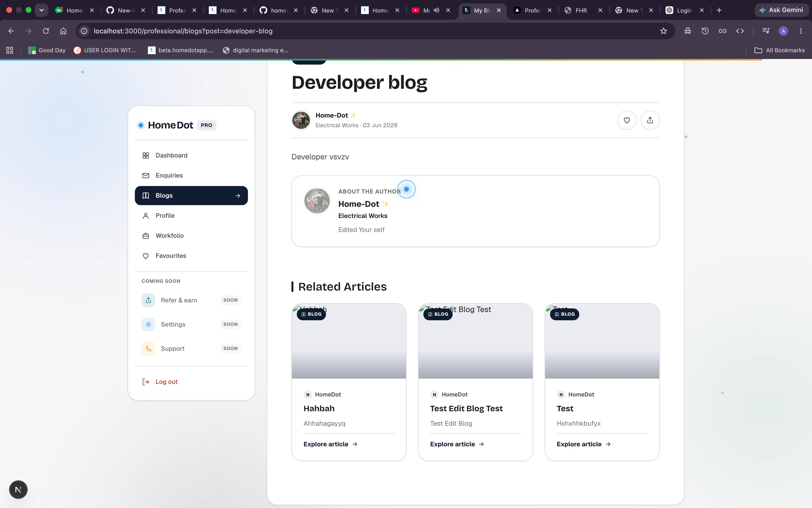This screenshot has height=508, width=812.
Task: Switch to the FHR tab
Action: click(583, 10)
